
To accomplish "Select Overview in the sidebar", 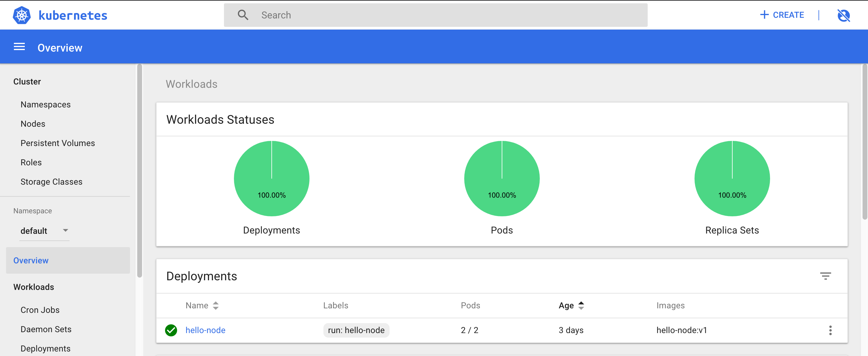I will [31, 260].
